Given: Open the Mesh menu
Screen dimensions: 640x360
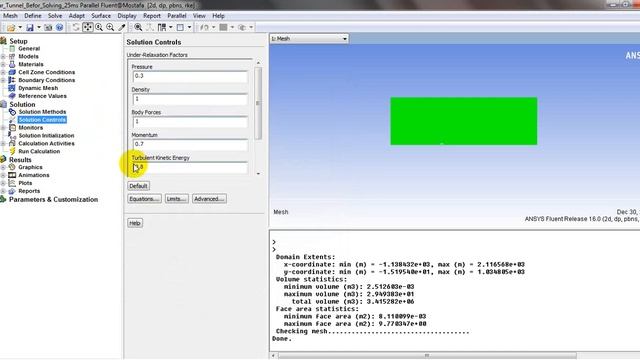Looking at the screenshot, I should [10, 16].
